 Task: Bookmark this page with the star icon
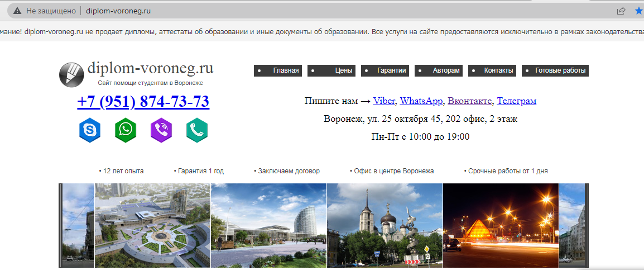(x=638, y=11)
